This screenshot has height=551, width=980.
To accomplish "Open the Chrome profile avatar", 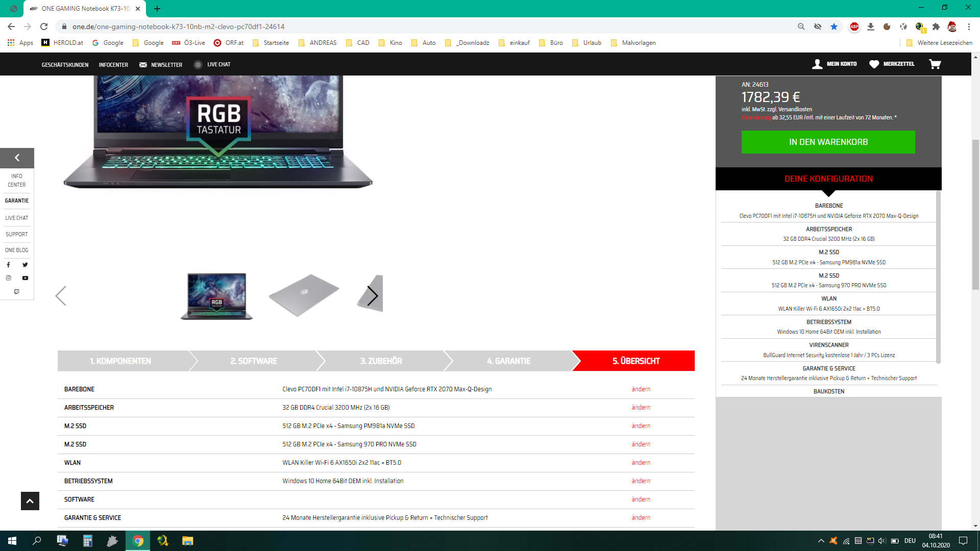I will pyautogui.click(x=952, y=27).
